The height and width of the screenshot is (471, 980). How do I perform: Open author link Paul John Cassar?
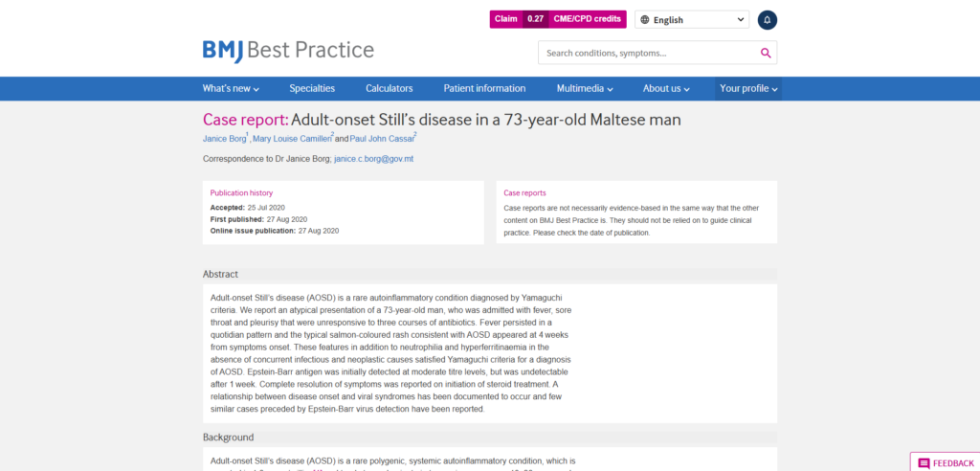382,139
